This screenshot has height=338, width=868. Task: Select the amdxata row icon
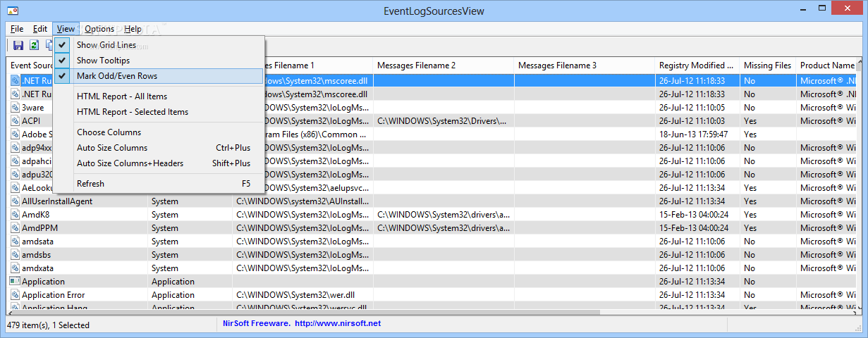coord(16,268)
